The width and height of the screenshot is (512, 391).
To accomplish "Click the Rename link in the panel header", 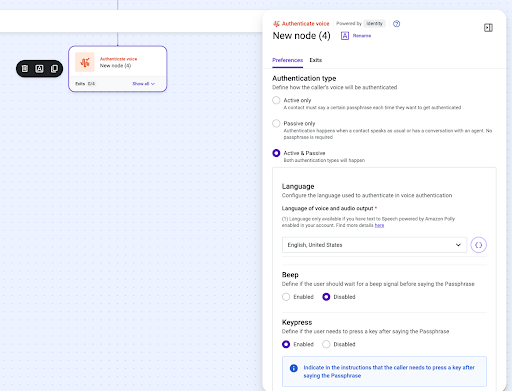I will pos(362,36).
